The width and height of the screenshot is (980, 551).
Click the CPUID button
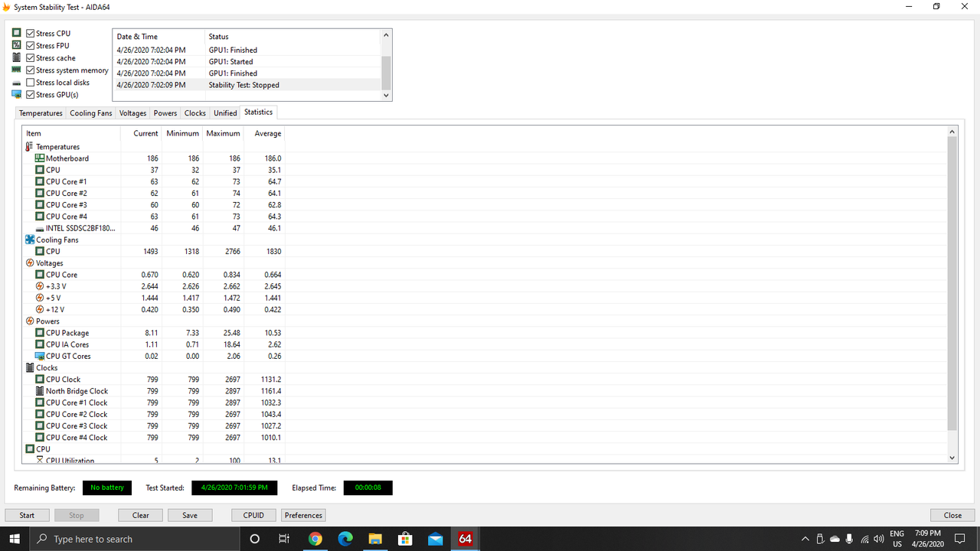(x=253, y=515)
